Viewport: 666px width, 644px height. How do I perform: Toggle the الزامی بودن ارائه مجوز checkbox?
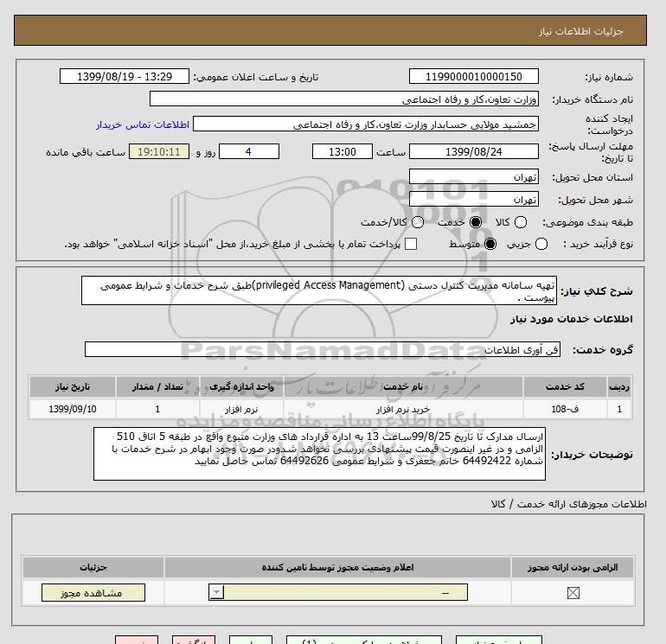pyautogui.click(x=573, y=593)
